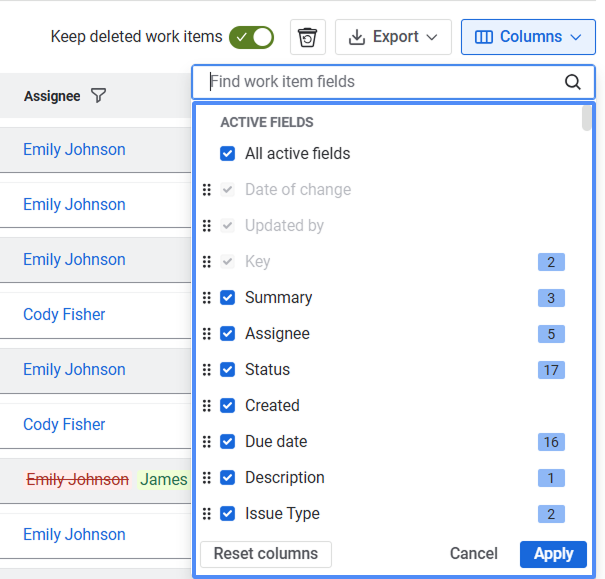Screen dimensions: 605x579
Task: Click the Reset columns button
Action: coord(266,554)
